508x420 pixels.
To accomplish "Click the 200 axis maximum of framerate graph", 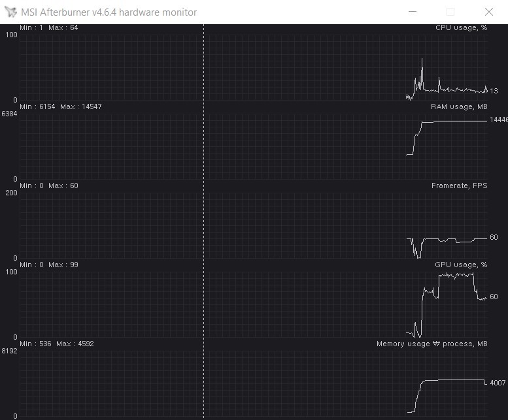I will [x=11, y=193].
